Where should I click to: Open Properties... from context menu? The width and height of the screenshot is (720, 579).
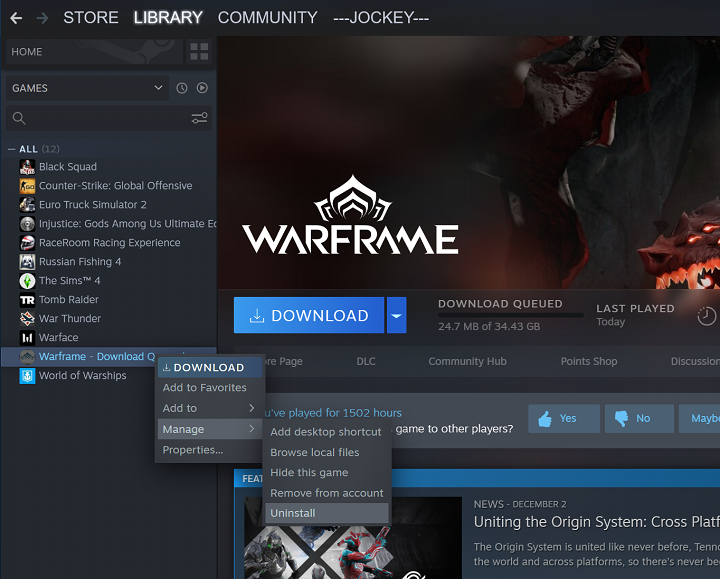(x=209, y=450)
